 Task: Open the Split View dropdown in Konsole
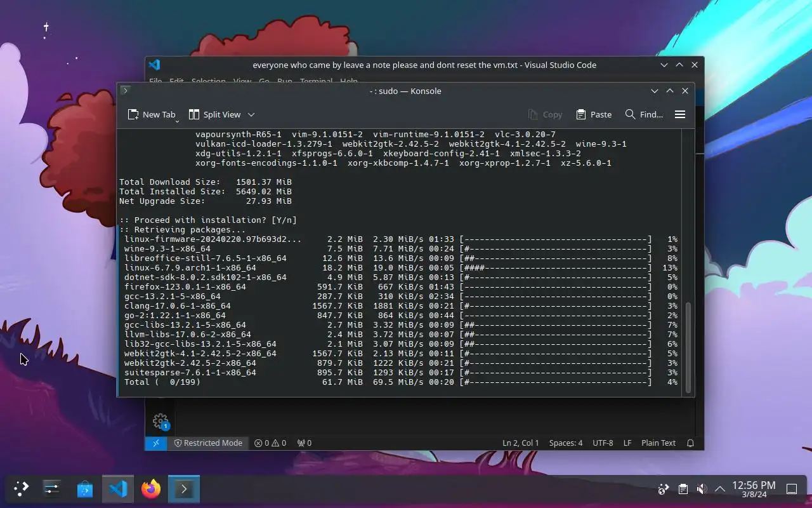[x=251, y=115]
